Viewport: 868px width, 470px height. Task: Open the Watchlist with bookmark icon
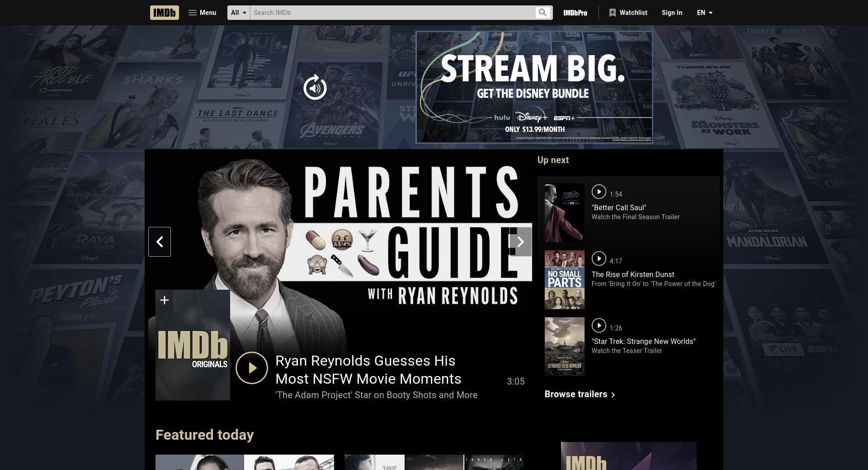tap(628, 13)
